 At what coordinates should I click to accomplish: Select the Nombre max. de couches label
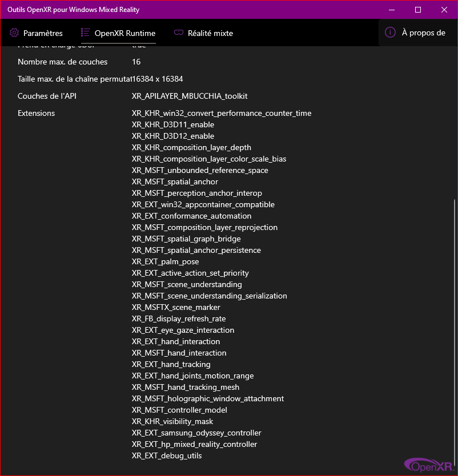[63, 62]
